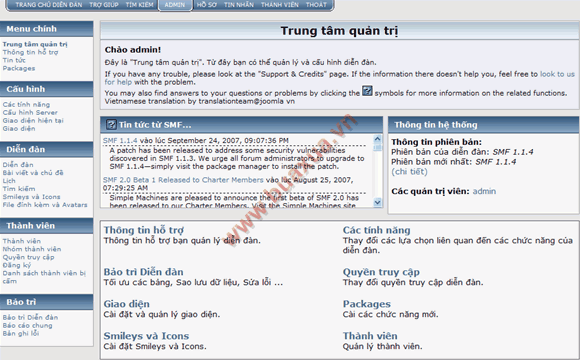Click the (chi tiết) version details link
Viewport: 580px width, 360px height.
(x=409, y=172)
